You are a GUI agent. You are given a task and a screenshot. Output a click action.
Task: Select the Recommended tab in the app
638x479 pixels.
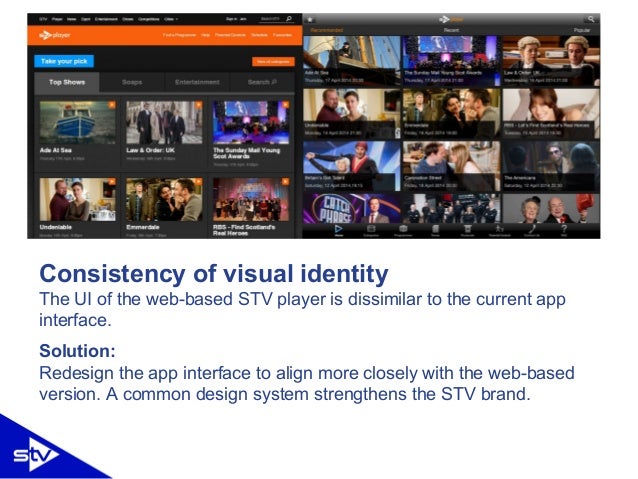(x=327, y=30)
